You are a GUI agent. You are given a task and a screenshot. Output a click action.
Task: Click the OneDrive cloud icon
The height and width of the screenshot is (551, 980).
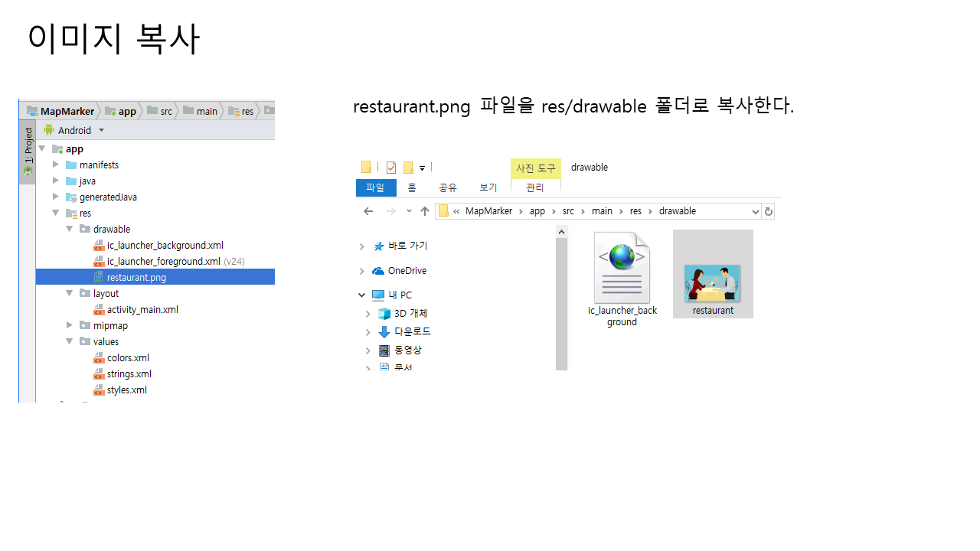(378, 271)
